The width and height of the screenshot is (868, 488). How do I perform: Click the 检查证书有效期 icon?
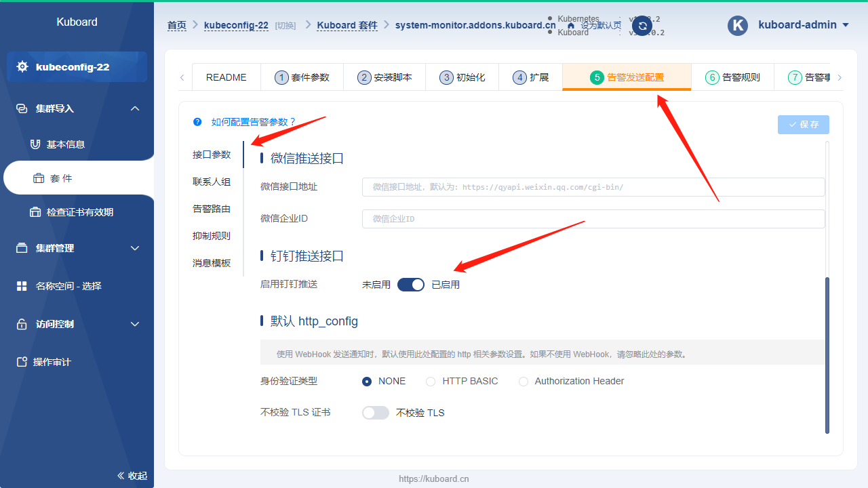(35, 212)
